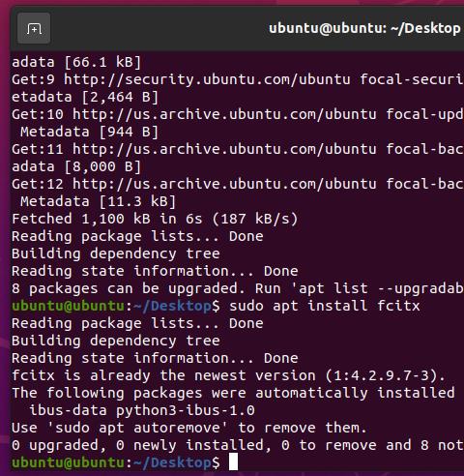Click the 'sudo apt autoremove' hint text
Viewport: 464px width, 476px height.
click(x=137, y=428)
